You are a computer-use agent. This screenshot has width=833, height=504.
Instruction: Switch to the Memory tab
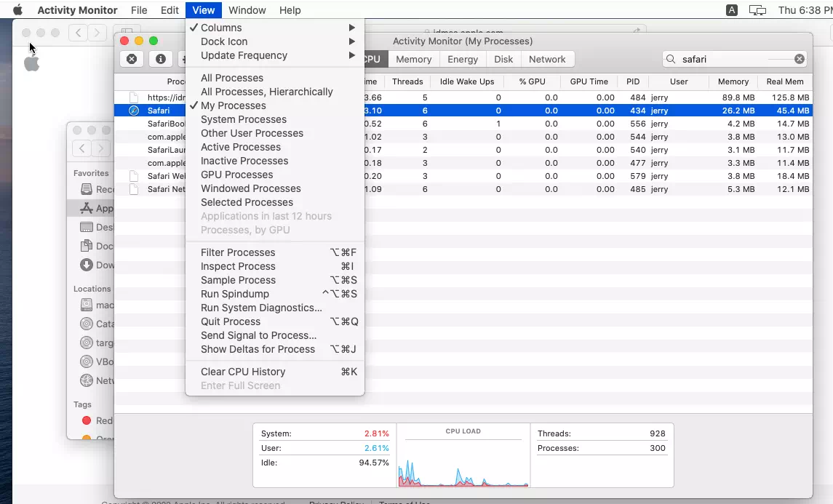(413, 59)
